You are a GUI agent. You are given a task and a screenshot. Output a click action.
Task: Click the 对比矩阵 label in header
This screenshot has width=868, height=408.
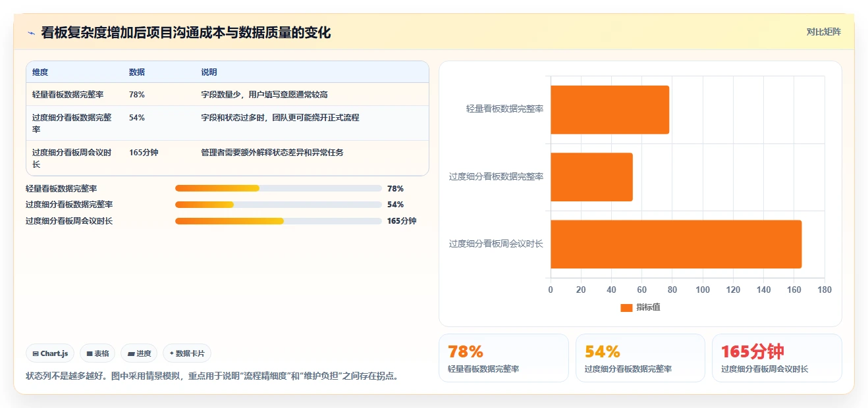tap(823, 32)
